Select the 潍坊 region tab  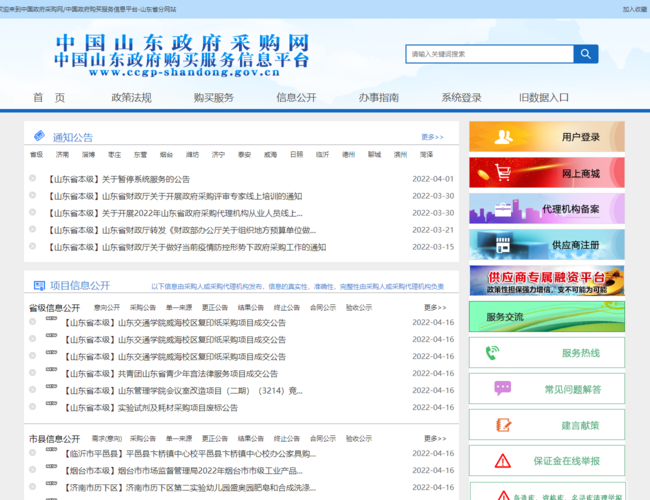coord(192,154)
